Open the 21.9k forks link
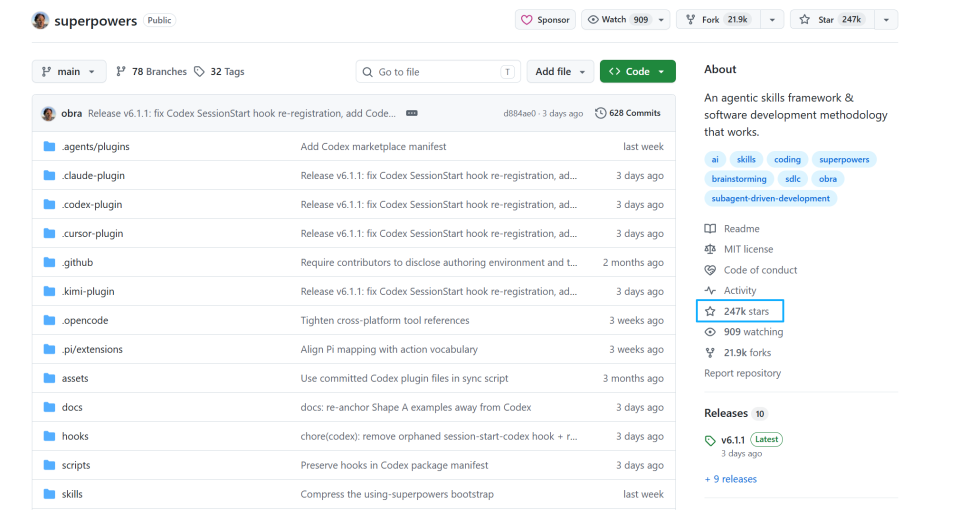Screen dimensions: 960x510 (x=738, y=353)
